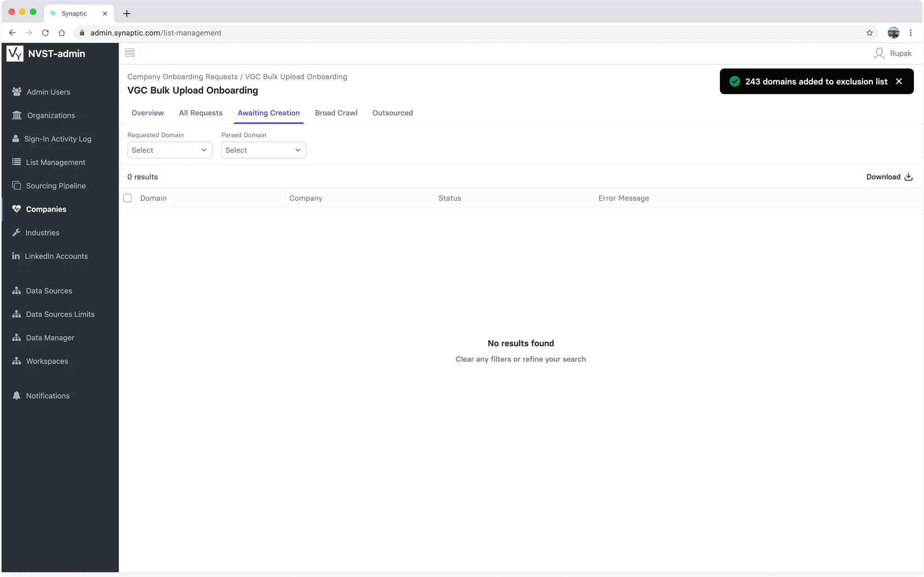The image size is (924, 577).
Task: Open List Management in the sidebar
Action: tap(55, 162)
